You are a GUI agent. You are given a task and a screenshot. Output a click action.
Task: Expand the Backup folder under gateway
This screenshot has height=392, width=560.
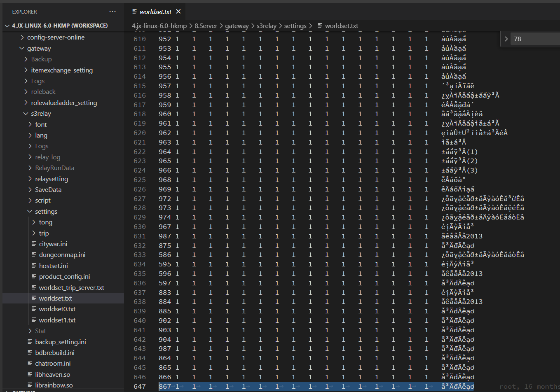coord(26,59)
